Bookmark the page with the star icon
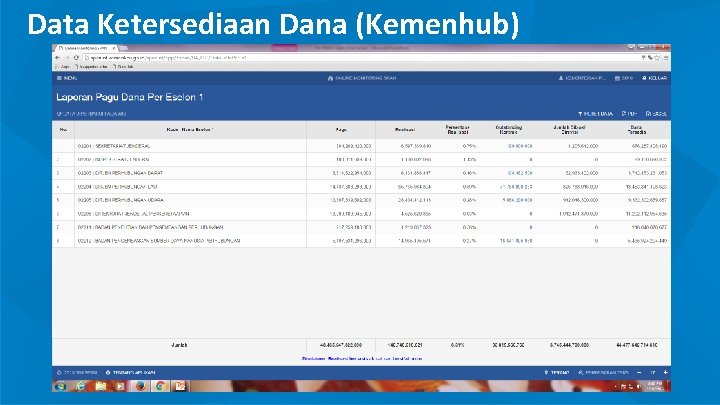The image size is (720, 405). 657,58
